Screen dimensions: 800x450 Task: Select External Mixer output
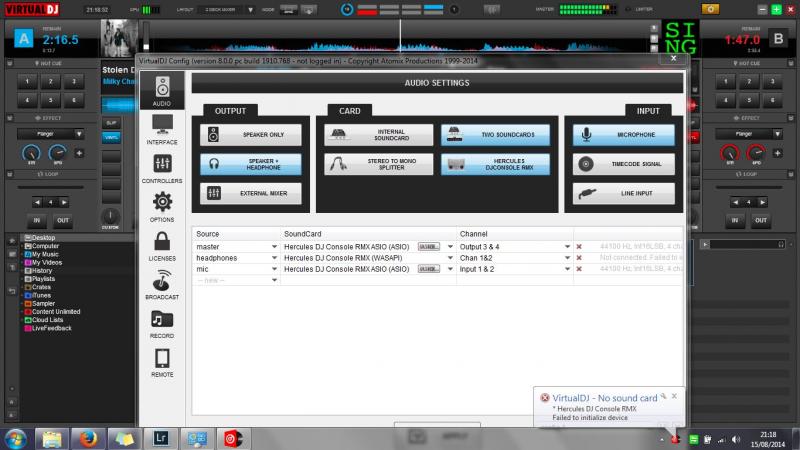251,193
